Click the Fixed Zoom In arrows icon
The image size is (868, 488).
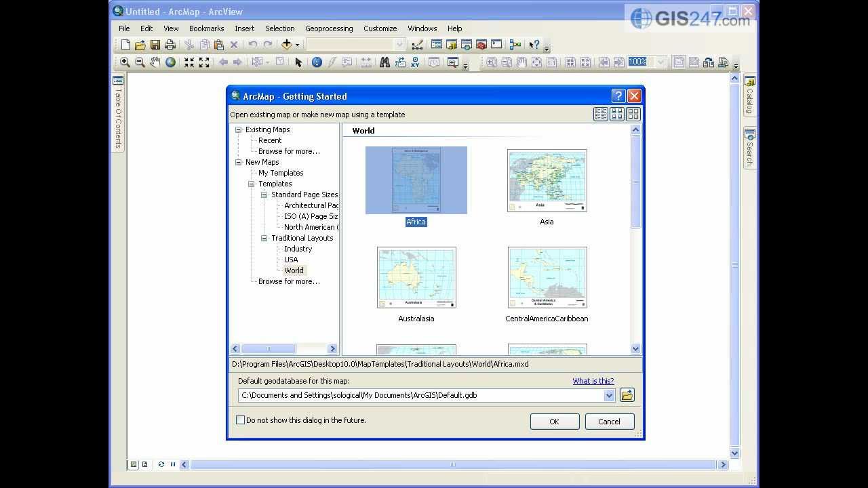189,62
